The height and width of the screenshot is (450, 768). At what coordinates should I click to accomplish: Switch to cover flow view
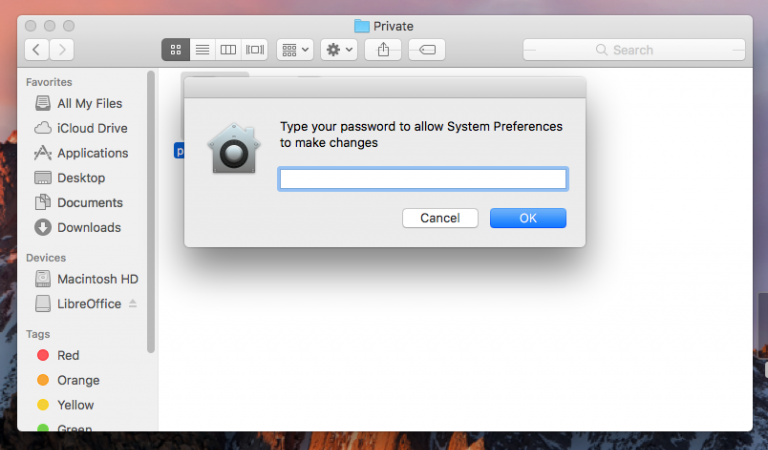coord(255,49)
